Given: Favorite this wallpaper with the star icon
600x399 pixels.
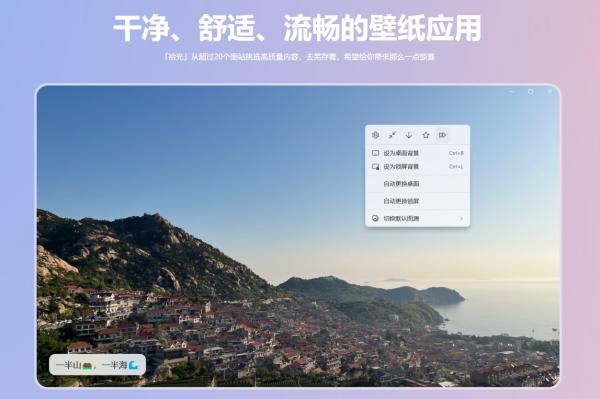Looking at the screenshot, I should tap(426, 135).
